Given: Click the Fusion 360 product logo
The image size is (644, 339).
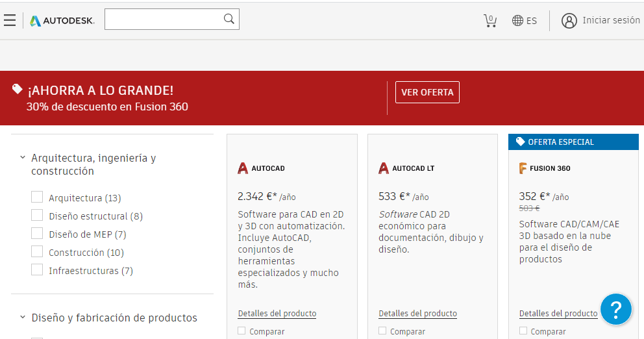Looking at the screenshot, I should [545, 168].
